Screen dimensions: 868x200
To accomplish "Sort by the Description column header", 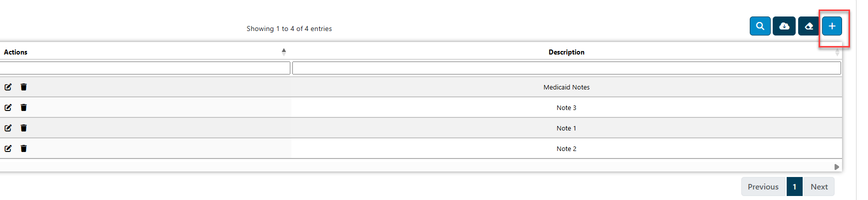I will coord(566,52).
